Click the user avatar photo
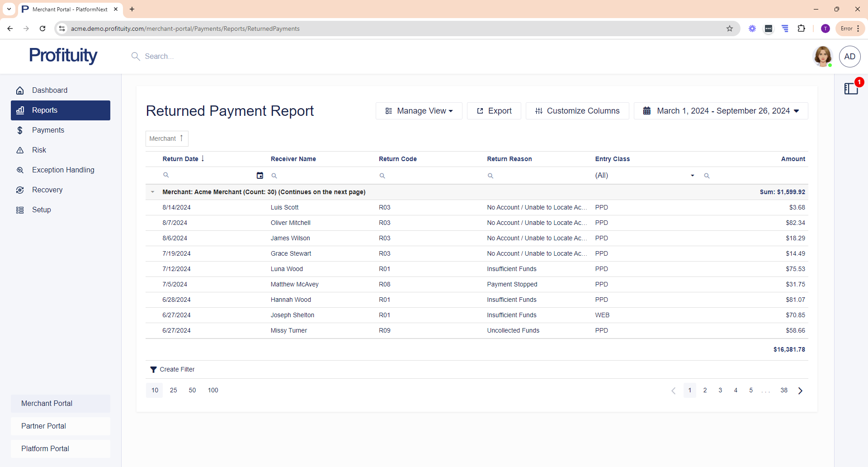Viewport: 868px width, 467px height. [x=822, y=57]
